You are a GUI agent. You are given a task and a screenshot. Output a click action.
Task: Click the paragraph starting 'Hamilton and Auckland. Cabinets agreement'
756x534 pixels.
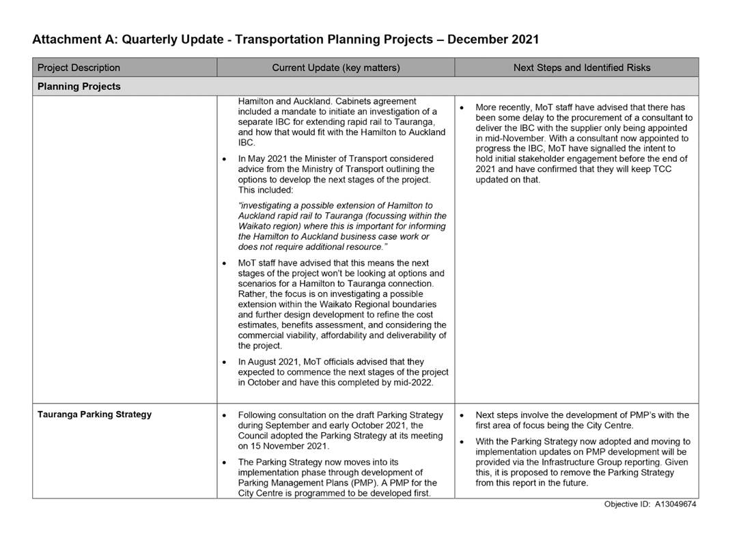tap(342, 122)
